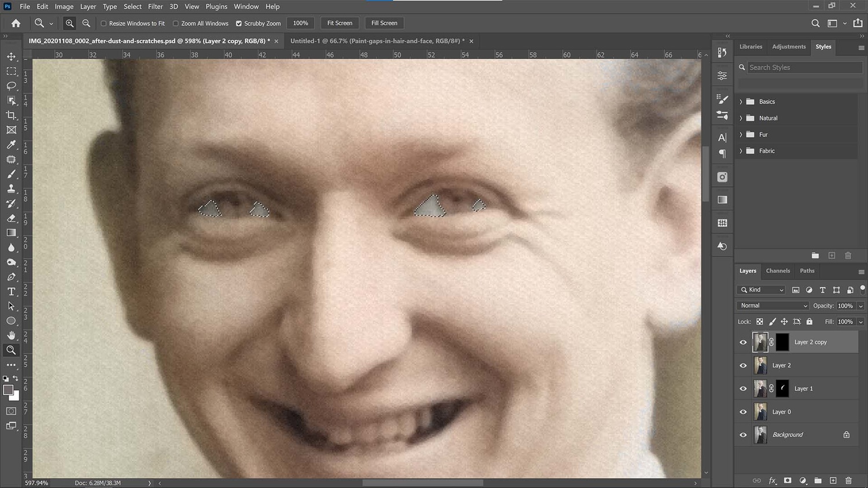Viewport: 868px width, 488px height.
Task: Select the Healing Brush tool
Action: click(x=11, y=160)
